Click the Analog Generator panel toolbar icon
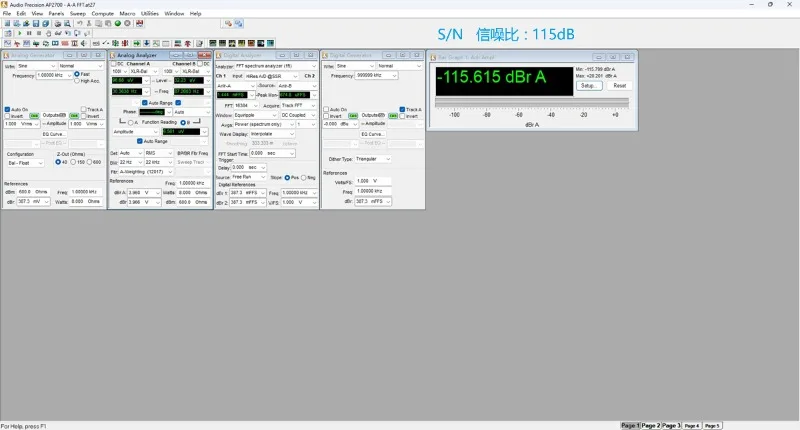The height and width of the screenshot is (430, 800). (7, 43)
